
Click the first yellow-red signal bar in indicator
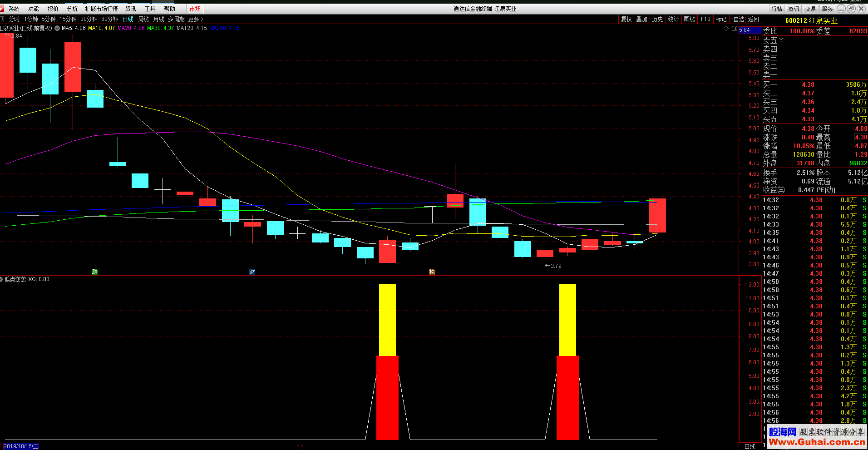point(387,362)
